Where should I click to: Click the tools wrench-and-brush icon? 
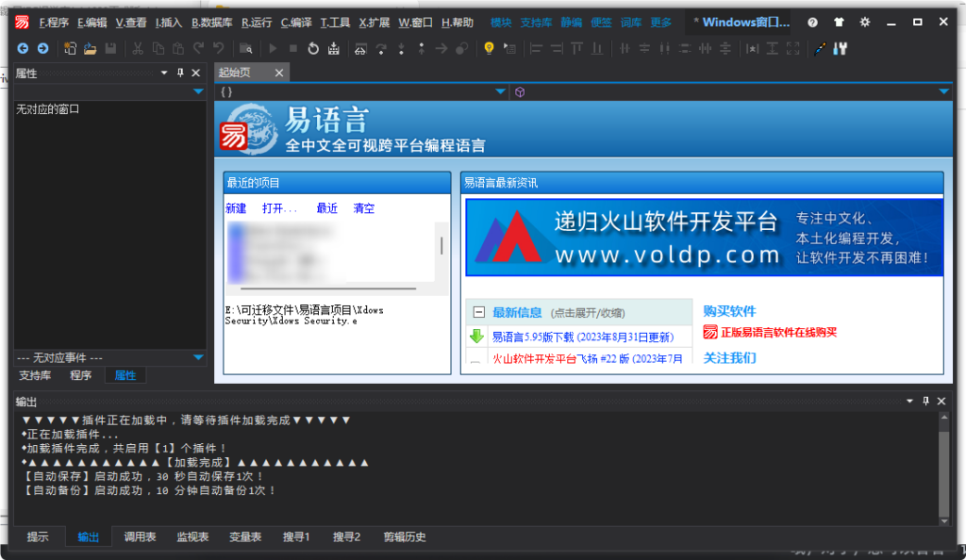click(x=841, y=48)
